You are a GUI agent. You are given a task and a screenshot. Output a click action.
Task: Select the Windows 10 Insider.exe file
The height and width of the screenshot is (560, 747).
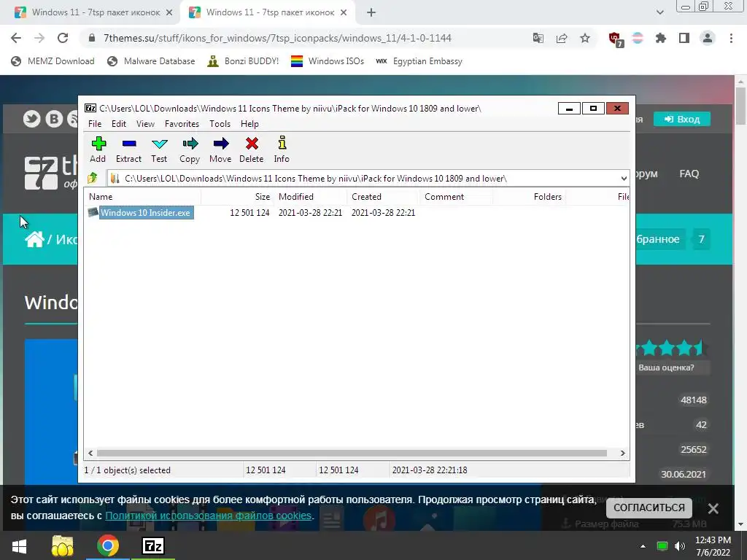[x=145, y=213]
